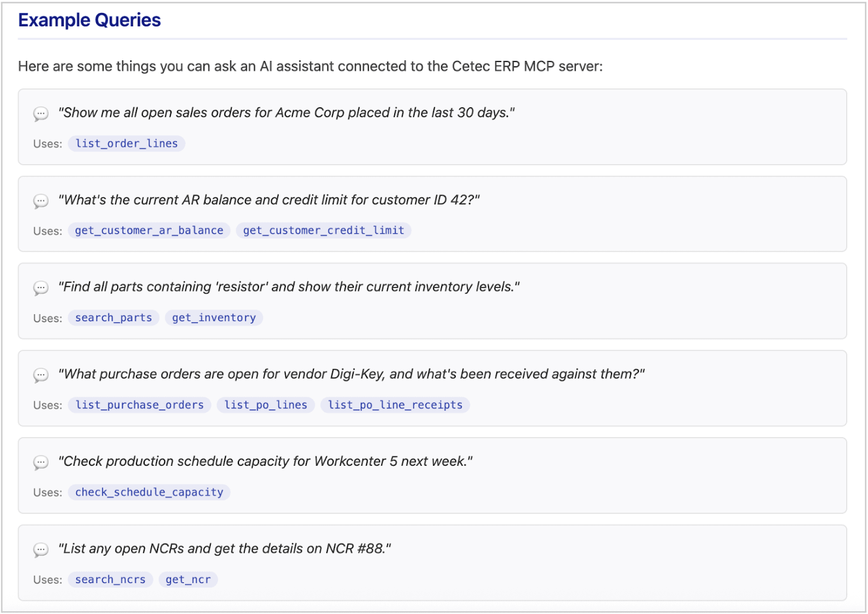This screenshot has height=614, width=868.
Task: Select the list_purchase_orders tag
Action: tap(139, 405)
